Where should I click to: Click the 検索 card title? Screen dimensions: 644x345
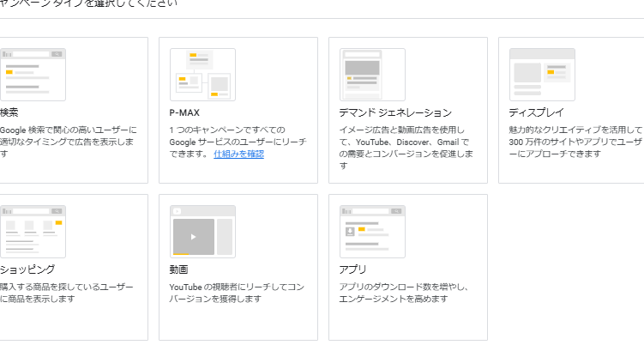pyautogui.click(x=9, y=112)
